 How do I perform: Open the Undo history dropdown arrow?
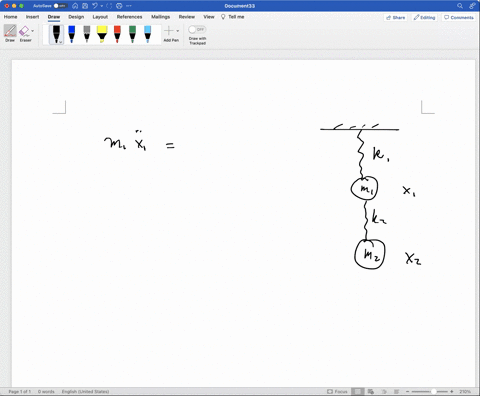(102, 6)
